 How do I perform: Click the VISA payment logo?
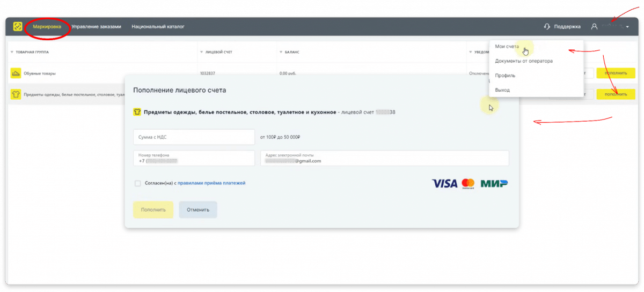pos(444,184)
